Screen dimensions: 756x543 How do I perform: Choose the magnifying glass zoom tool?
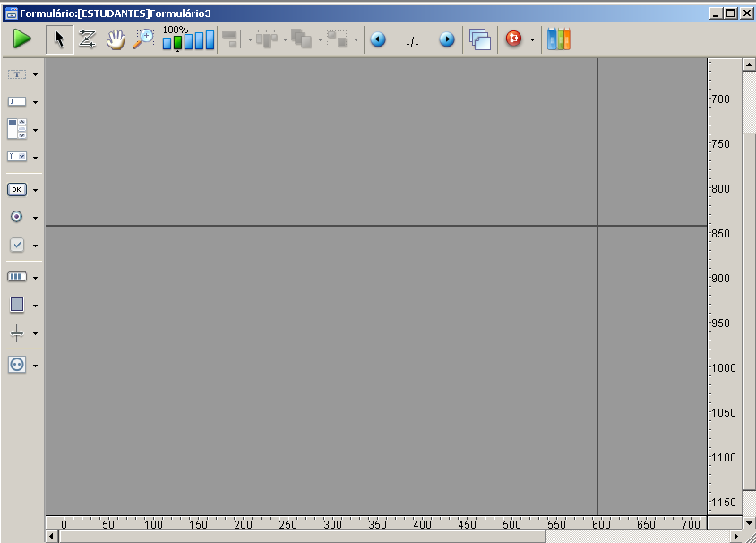pos(143,39)
